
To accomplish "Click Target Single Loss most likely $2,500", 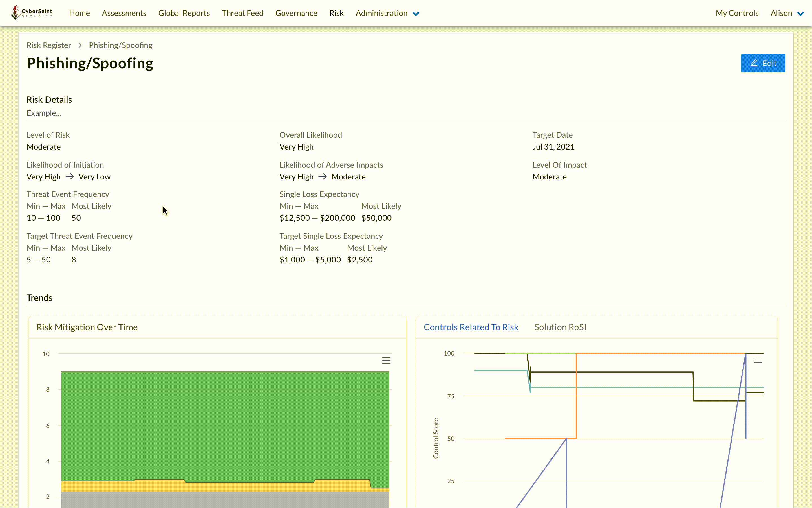I will click(360, 260).
